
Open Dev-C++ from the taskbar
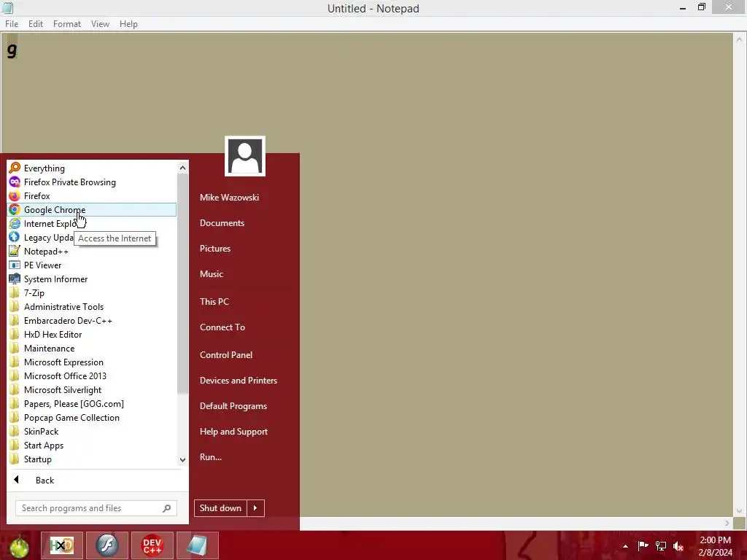tap(152, 545)
